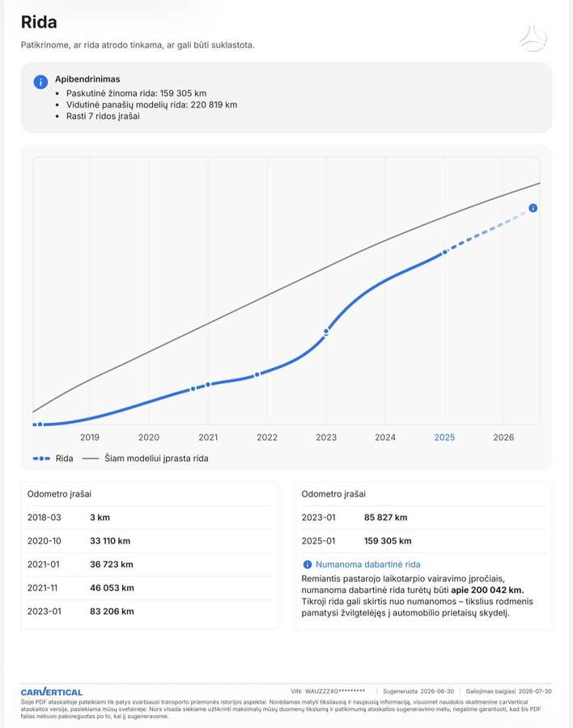Click the grey line legend for Šiam modeliui įprasta rida
Screen dimensions: 573x728
91,459
